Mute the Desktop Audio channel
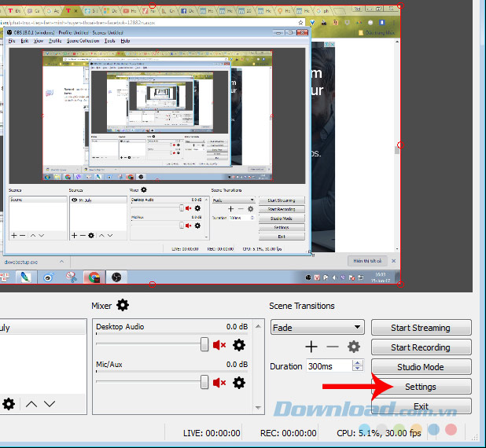This screenshot has height=448, width=486. click(219, 345)
